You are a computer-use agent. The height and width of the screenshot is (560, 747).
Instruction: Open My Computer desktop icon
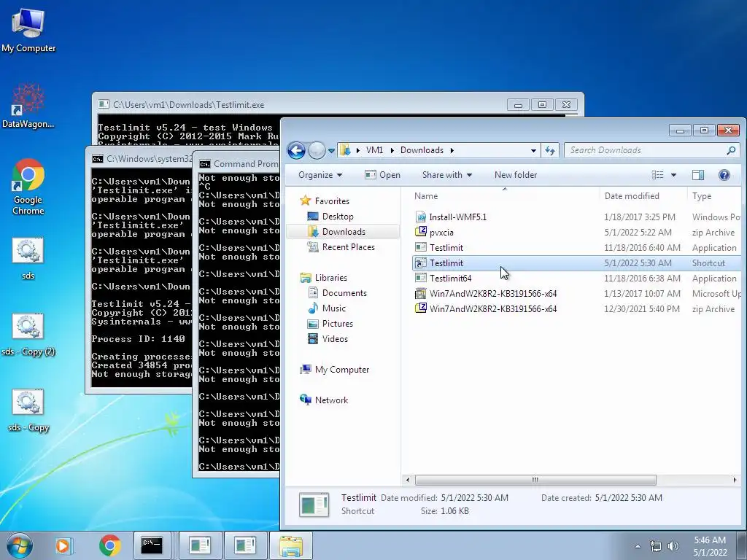28,29
